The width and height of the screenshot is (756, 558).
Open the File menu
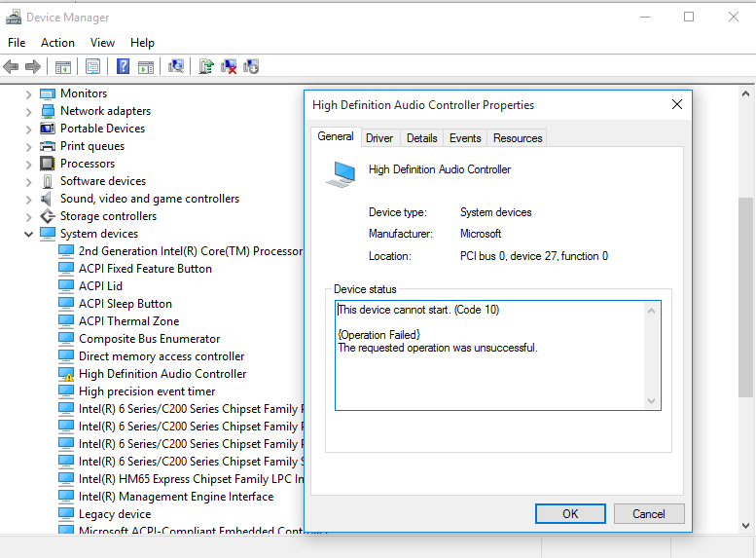pos(17,43)
